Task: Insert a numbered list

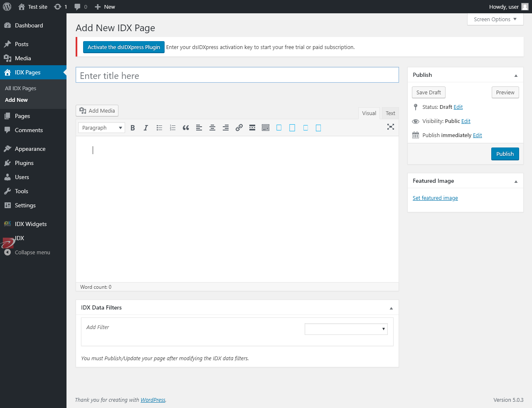Action: (172, 128)
